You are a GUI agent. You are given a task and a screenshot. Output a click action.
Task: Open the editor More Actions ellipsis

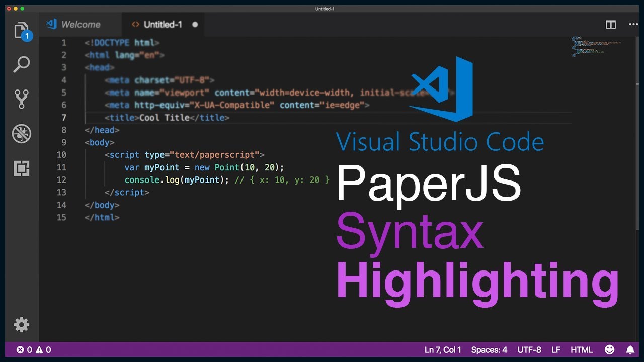click(x=633, y=25)
